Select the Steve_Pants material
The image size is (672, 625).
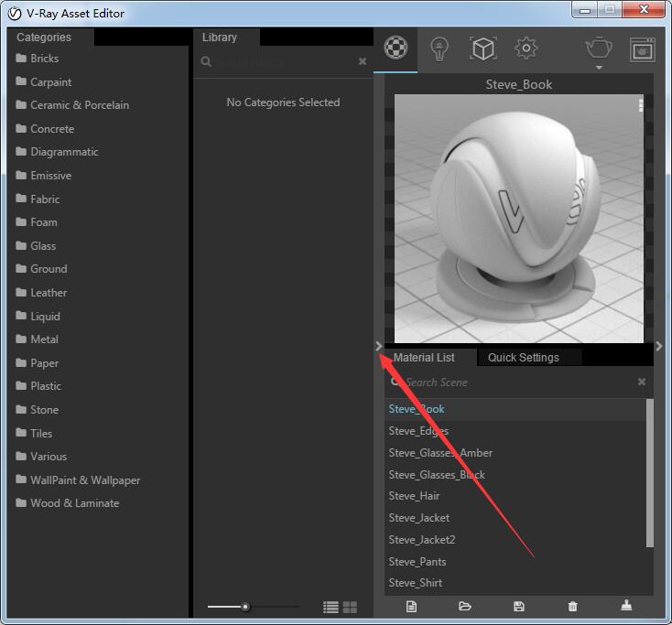tap(515, 562)
